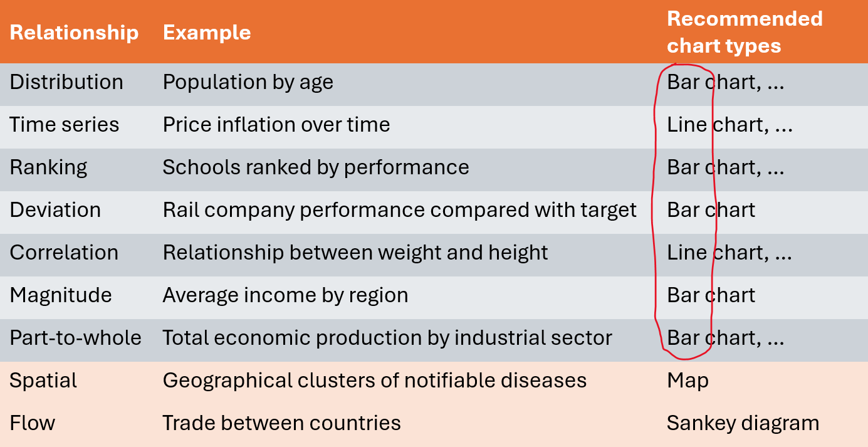This screenshot has height=447, width=868.
Task: Select Rail company performance example cell
Action: click(399, 210)
